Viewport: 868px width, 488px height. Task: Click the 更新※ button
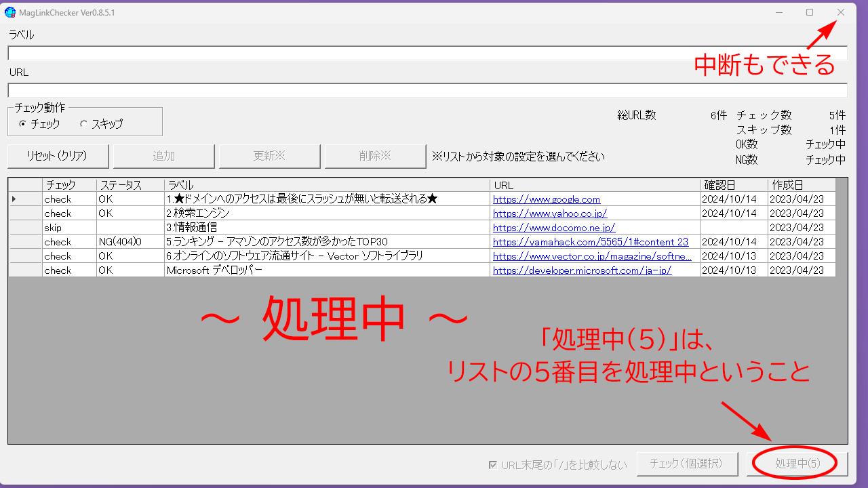click(x=269, y=156)
